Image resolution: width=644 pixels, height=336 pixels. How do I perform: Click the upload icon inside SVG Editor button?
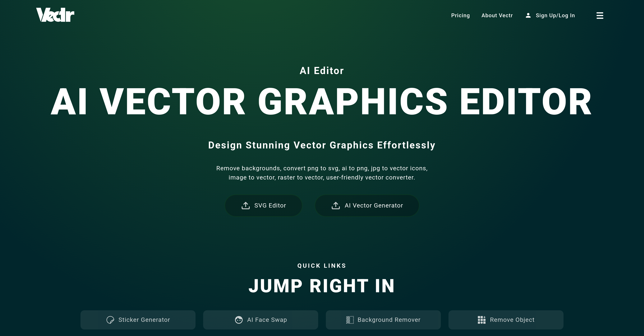[x=246, y=205]
